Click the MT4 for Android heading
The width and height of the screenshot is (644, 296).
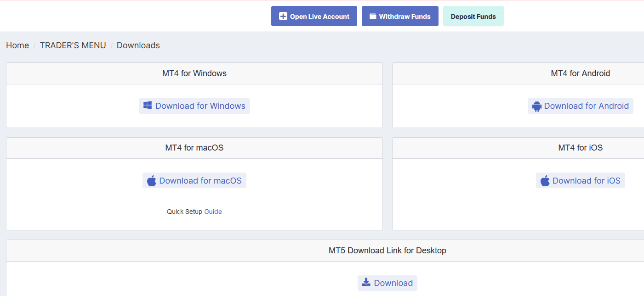coord(581,73)
